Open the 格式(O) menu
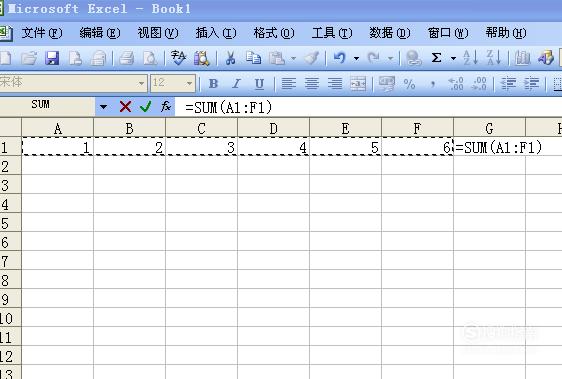Viewport: 562px width, 379px height. tap(274, 33)
